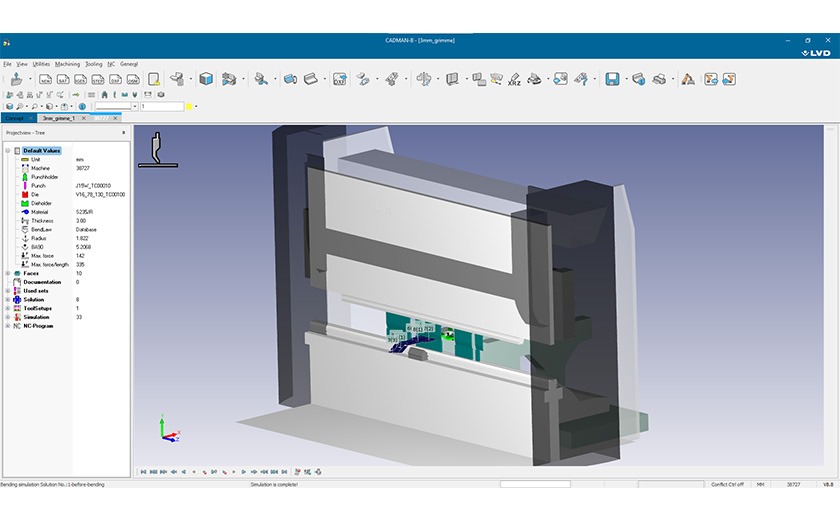The height and width of the screenshot is (520, 840).
Task: Click the 'Conflict Ctrl off' status bar entry
Action: tap(727, 484)
